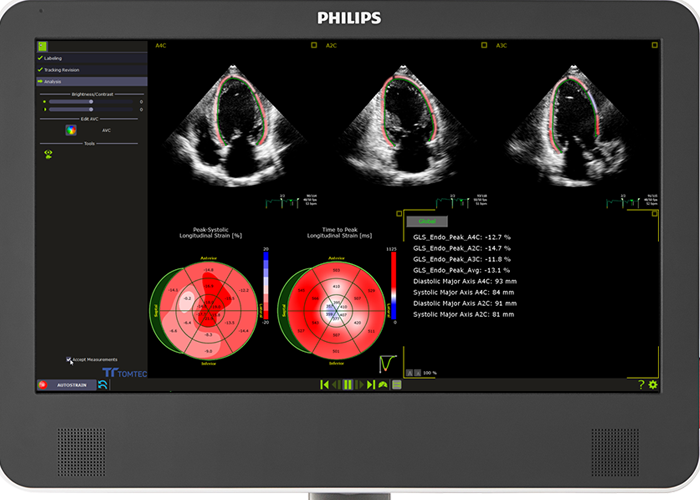
Task: Skip to the first frame
Action: 324,384
